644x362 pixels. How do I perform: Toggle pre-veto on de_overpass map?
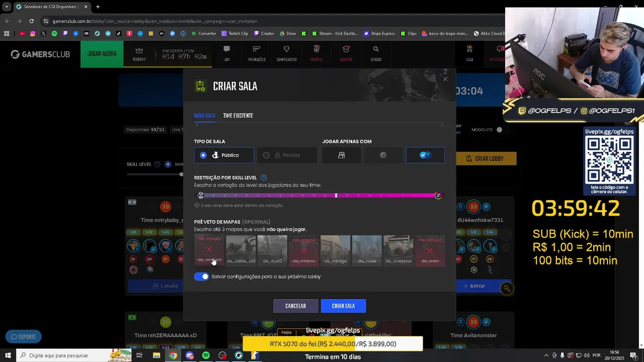(x=398, y=250)
